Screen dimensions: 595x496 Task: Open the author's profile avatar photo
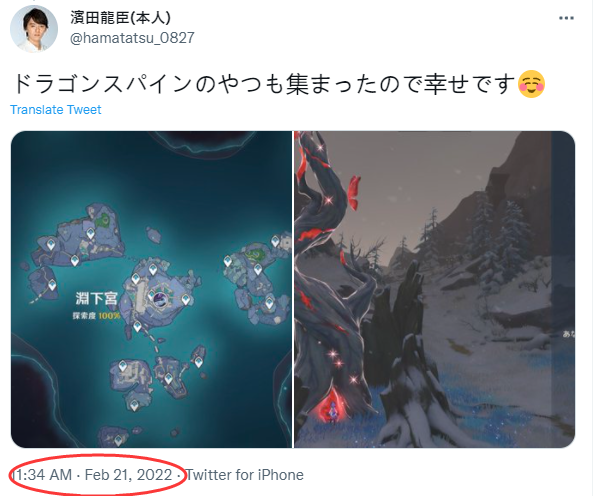pyautogui.click(x=34, y=28)
